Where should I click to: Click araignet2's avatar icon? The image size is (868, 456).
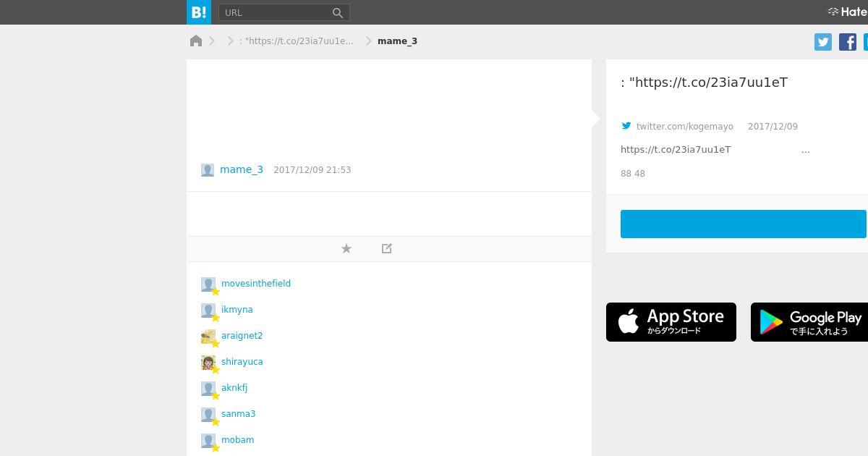pos(209,337)
